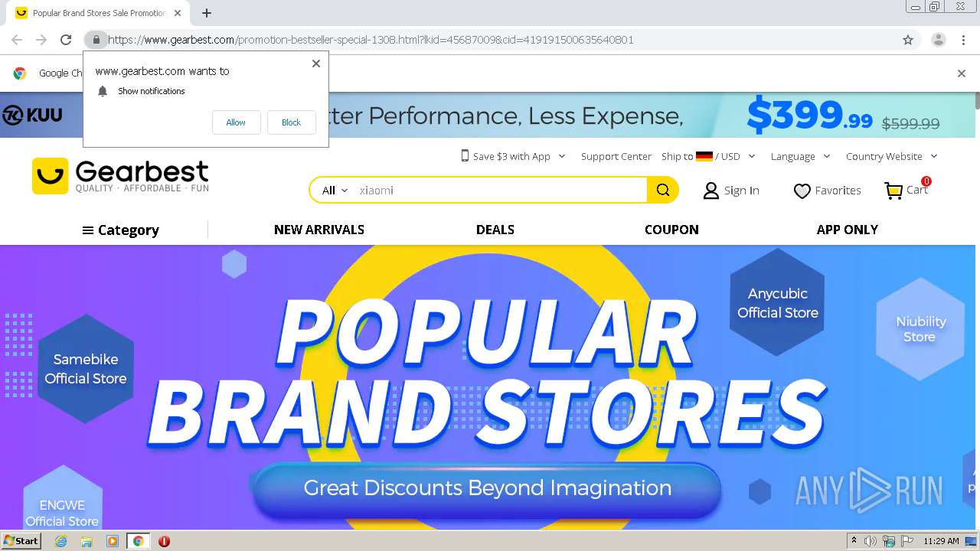The width and height of the screenshot is (980, 551).
Task: Click the $399.99 promo banner price
Action: point(809,115)
